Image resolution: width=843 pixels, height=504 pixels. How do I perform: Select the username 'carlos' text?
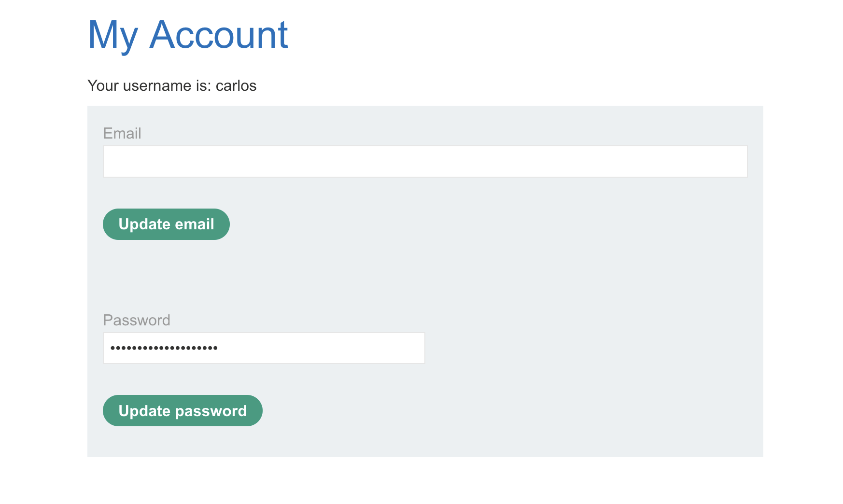pos(236,85)
